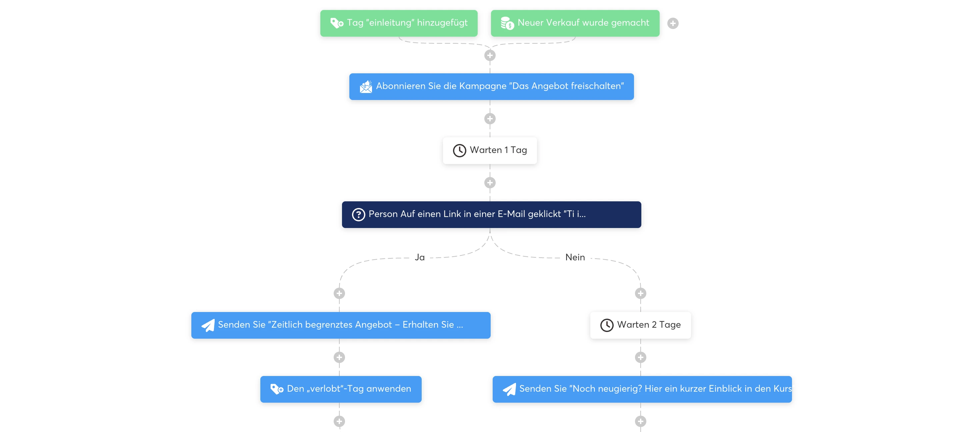This screenshot has height=432, width=980.
Task: Open the "Das Angebot freischalten" campaign step
Action: pyautogui.click(x=499, y=87)
